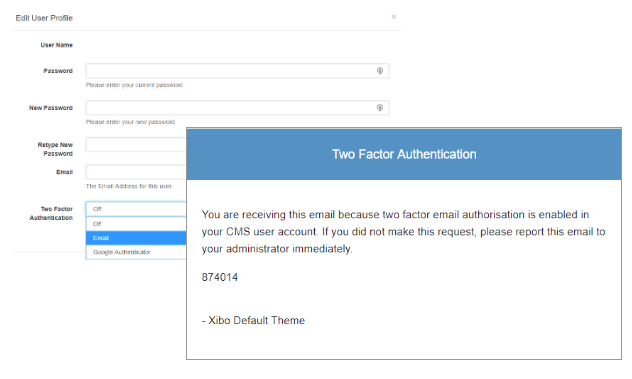Focus the New Password input field
This screenshot has height=379, width=632.
[x=237, y=108]
